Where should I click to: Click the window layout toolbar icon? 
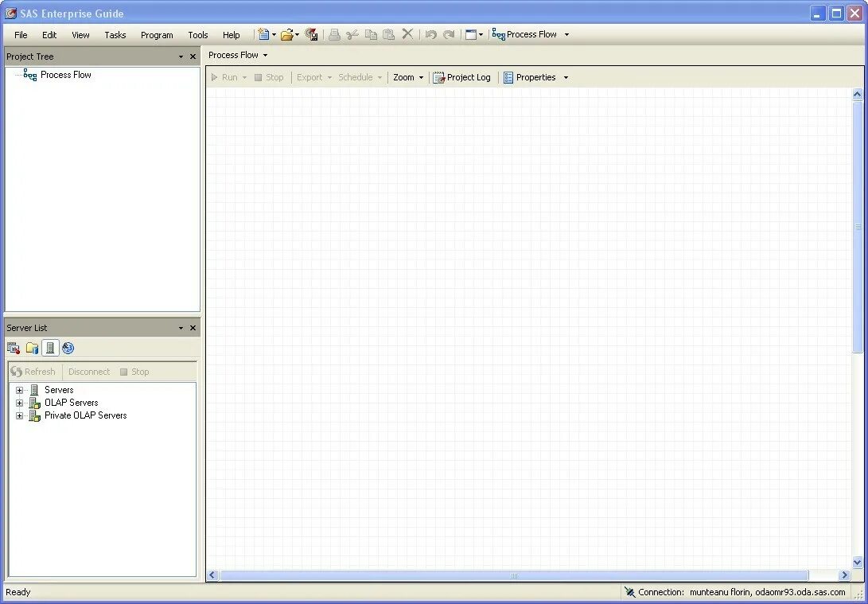click(x=470, y=34)
